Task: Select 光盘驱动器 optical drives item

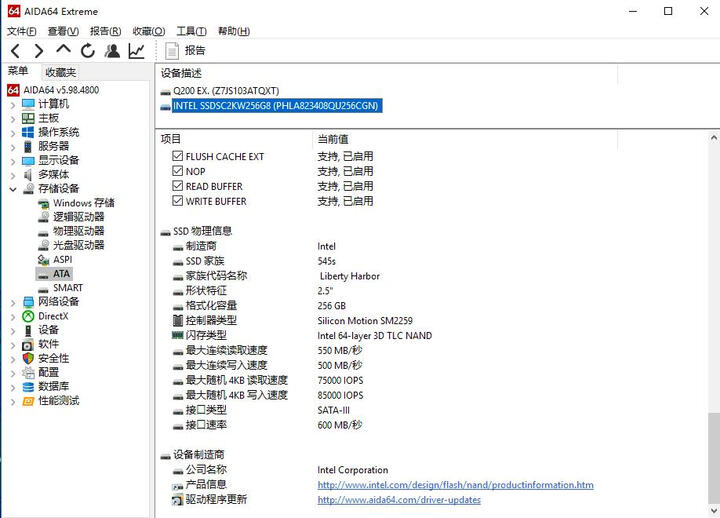Action: (78, 245)
